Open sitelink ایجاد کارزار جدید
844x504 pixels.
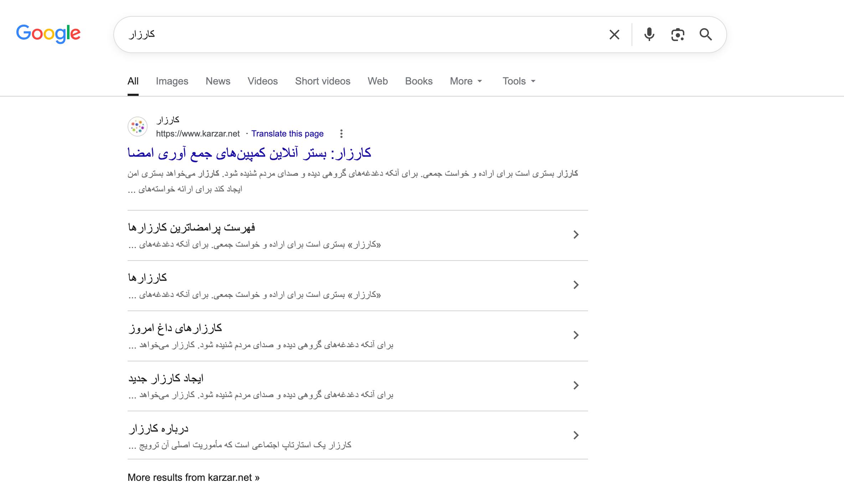click(x=166, y=378)
